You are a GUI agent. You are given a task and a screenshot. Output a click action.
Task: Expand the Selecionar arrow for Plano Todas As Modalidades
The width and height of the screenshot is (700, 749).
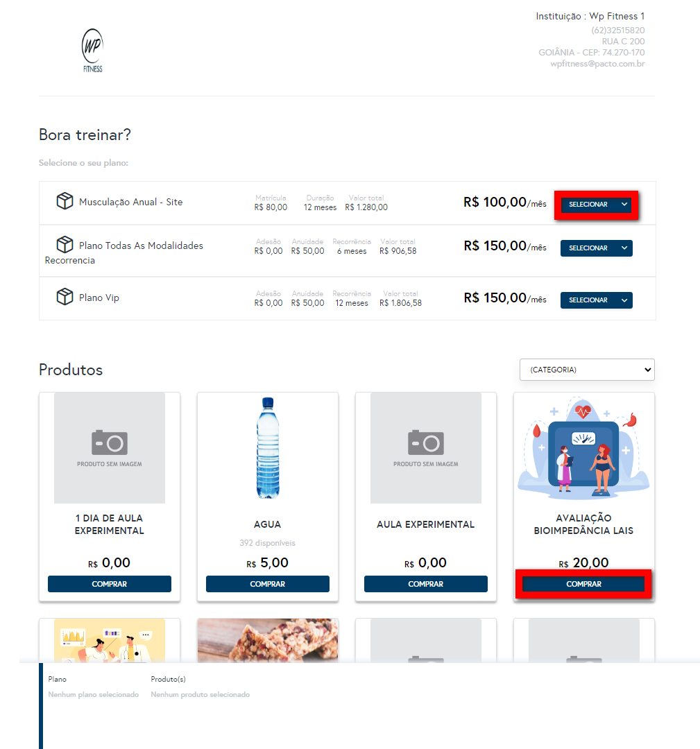pos(624,248)
